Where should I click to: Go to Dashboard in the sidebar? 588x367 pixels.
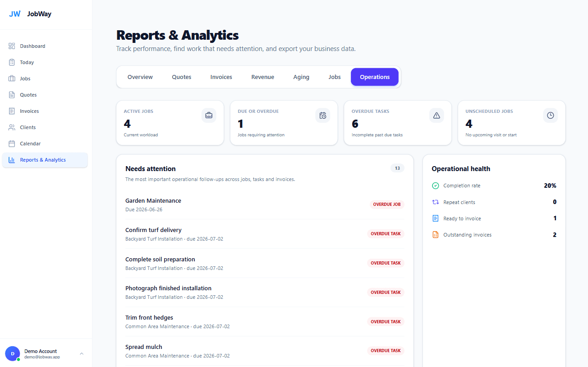pyautogui.click(x=45, y=46)
